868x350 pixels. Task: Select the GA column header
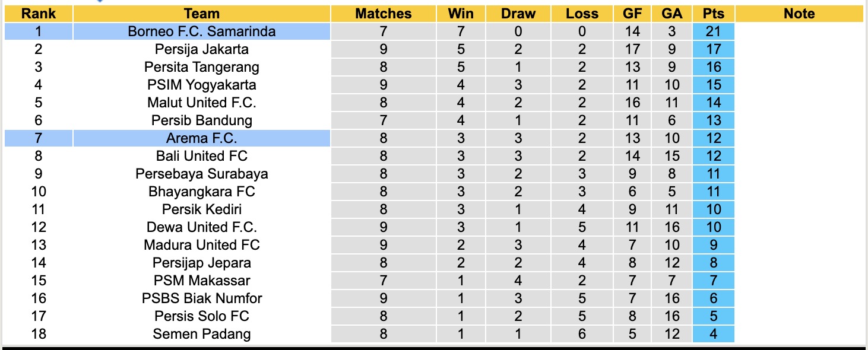click(x=672, y=14)
